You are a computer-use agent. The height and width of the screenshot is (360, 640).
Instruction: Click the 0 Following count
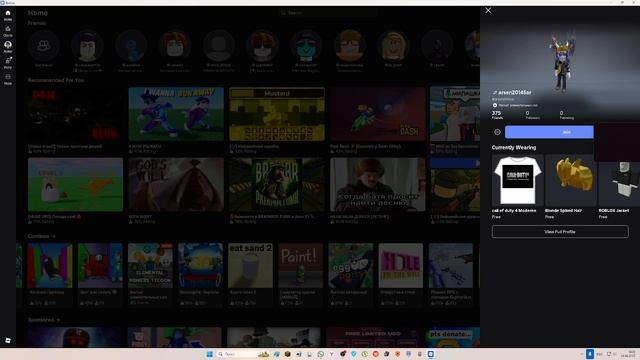(566, 115)
